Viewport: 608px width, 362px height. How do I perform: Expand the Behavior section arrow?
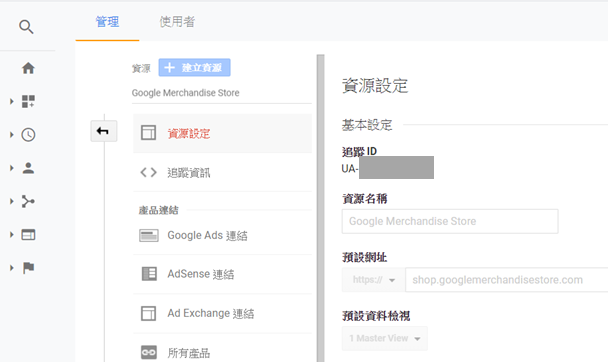point(12,234)
